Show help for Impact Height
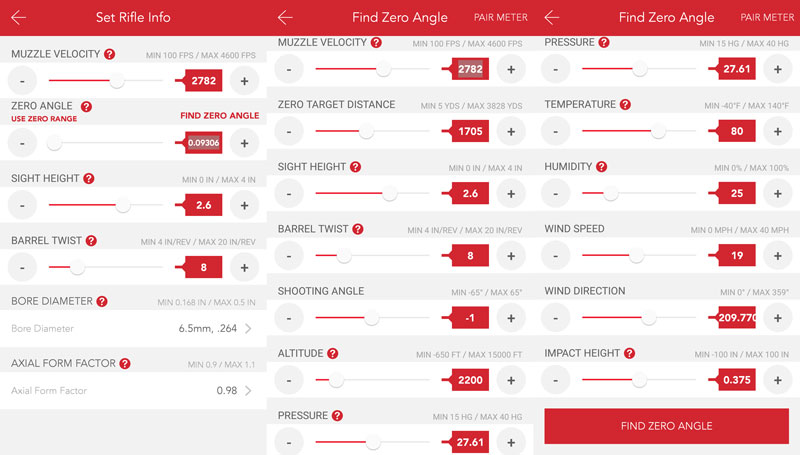Viewport: 800px width, 455px height. pyautogui.click(x=630, y=353)
